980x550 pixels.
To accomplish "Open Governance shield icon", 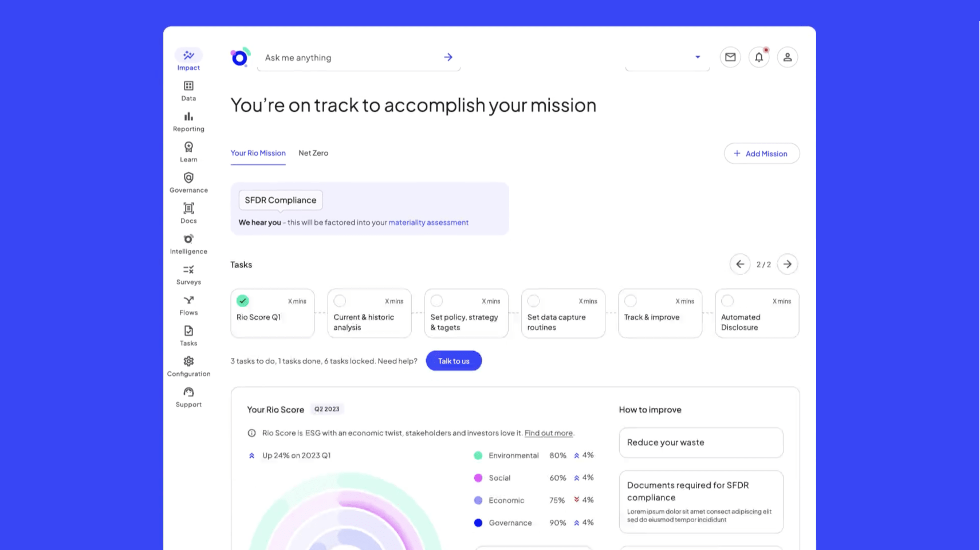I will click(188, 178).
